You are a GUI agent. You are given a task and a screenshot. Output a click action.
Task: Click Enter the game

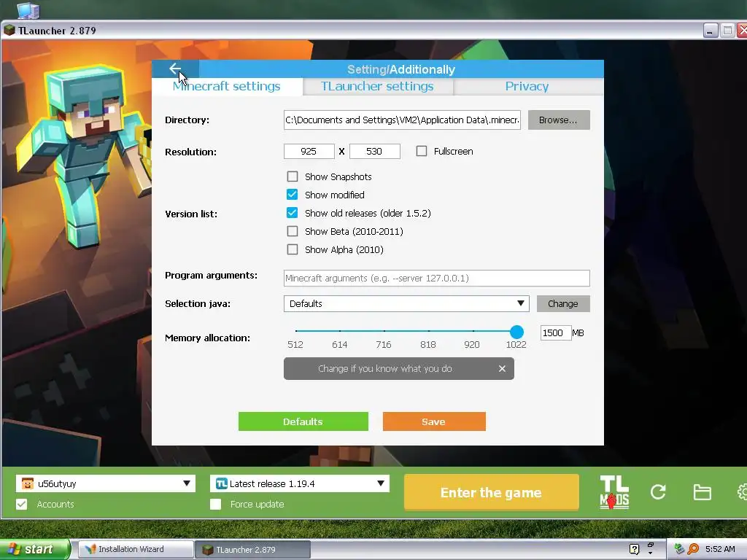tap(491, 492)
